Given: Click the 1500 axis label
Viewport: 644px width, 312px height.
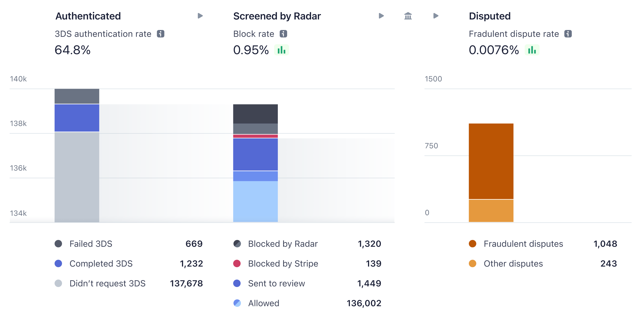Looking at the screenshot, I should pos(433,79).
